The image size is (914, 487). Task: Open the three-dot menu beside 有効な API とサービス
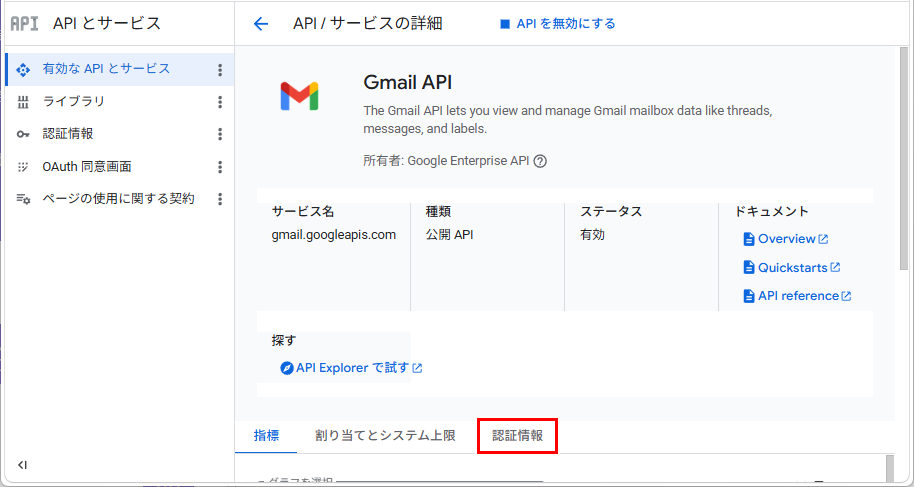coord(220,70)
